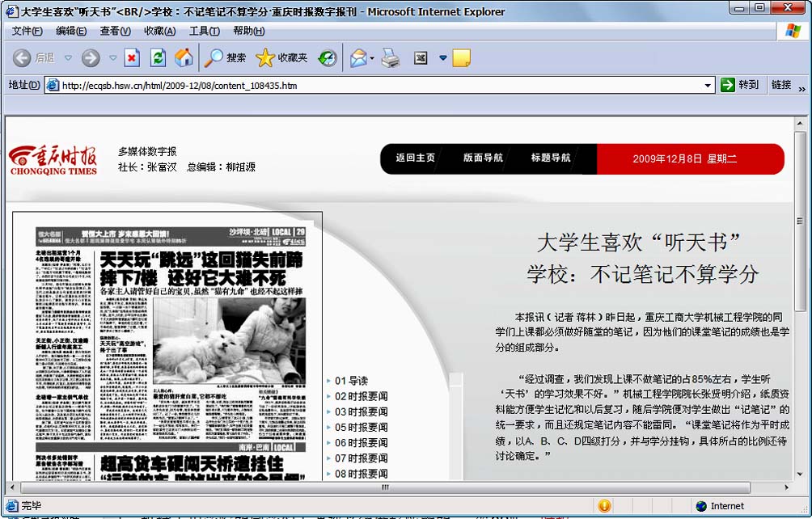Click the History clock icon
Image resolution: width=812 pixels, height=519 pixels.
point(327,58)
